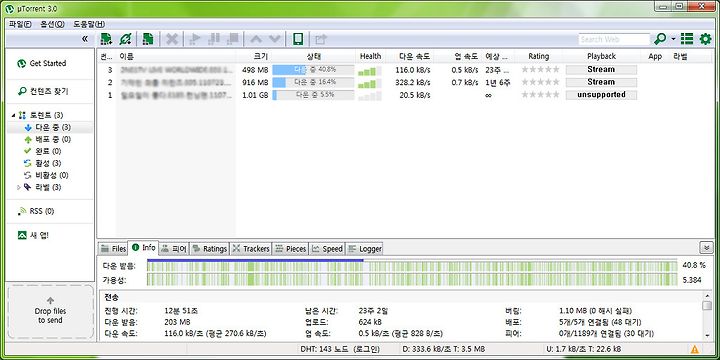
Task: Sort by 이름 column header
Action: coord(176,56)
